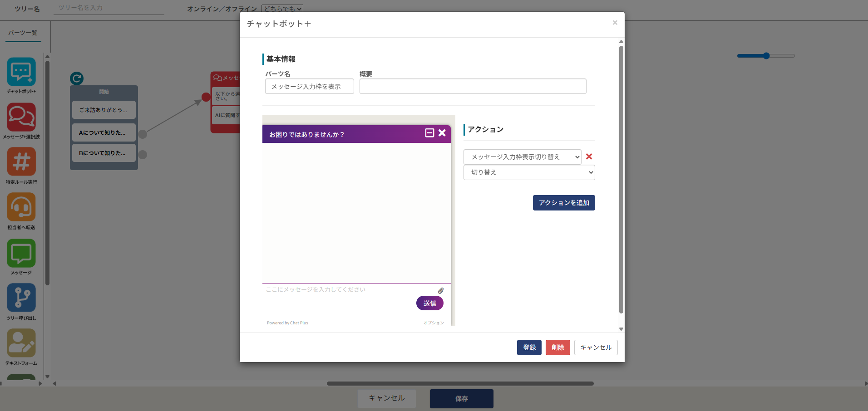868x411 pixels.
Task: Select the テキストフォーム part icon
Action: [x=21, y=343]
